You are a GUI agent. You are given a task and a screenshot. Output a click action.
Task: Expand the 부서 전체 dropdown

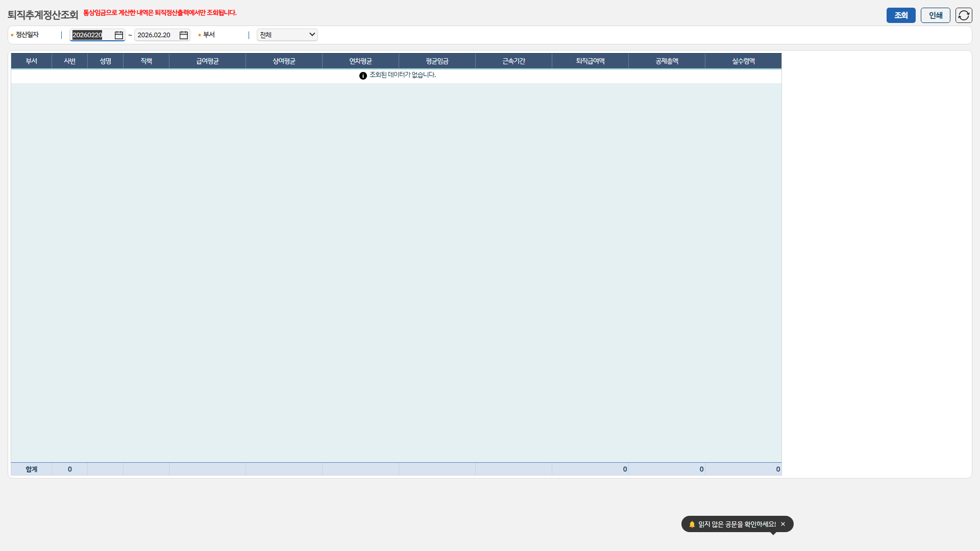[x=287, y=35]
